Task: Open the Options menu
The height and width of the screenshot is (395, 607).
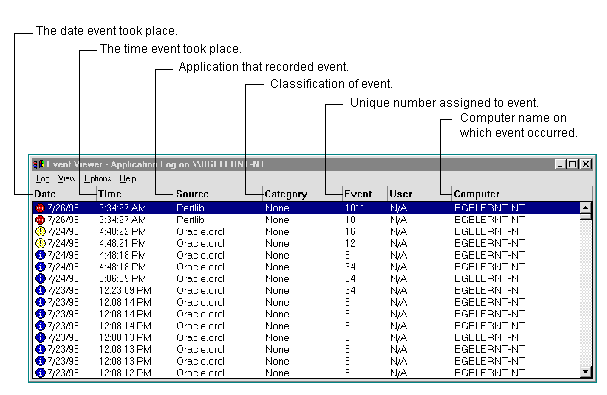Action: click(97, 179)
